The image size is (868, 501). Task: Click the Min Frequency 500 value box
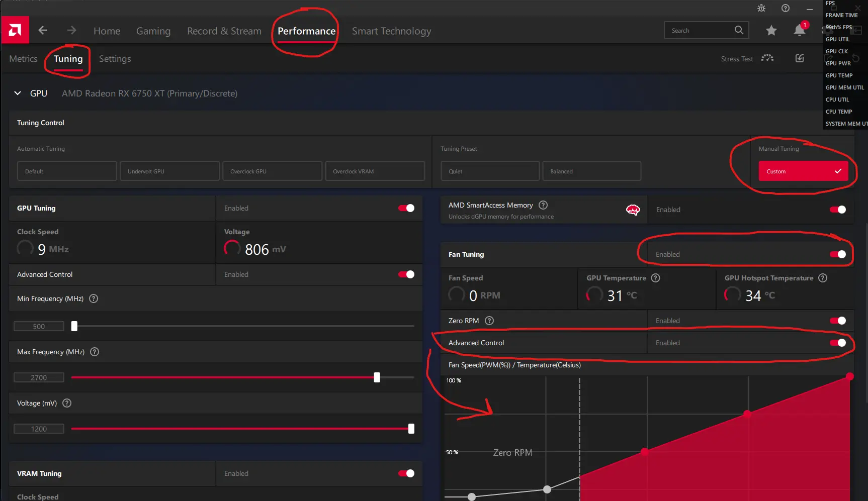[39, 326]
